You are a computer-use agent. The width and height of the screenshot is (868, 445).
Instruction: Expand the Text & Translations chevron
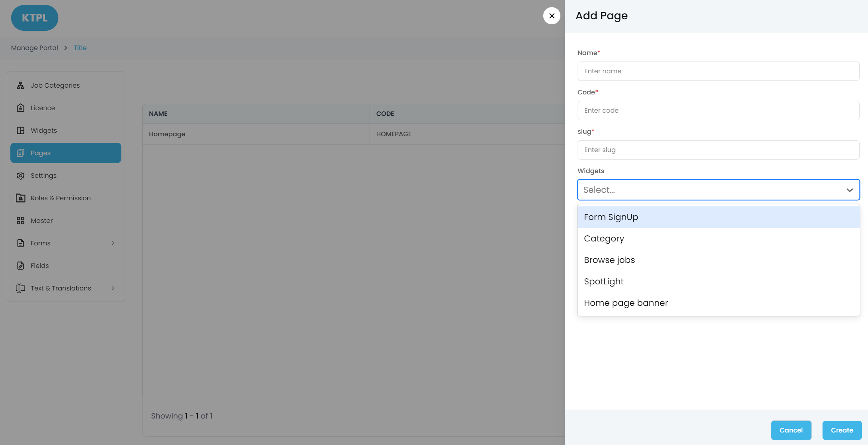[x=113, y=288]
